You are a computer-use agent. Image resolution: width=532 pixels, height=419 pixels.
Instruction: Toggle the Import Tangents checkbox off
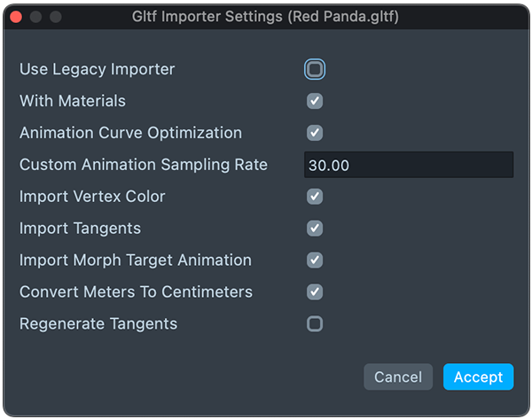coord(315,229)
